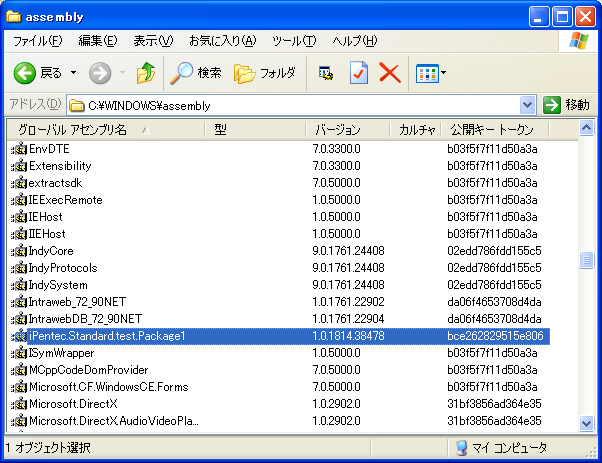Select the IndySystem assembly icon
Viewport: 602px width, 463px height.
tap(19, 285)
